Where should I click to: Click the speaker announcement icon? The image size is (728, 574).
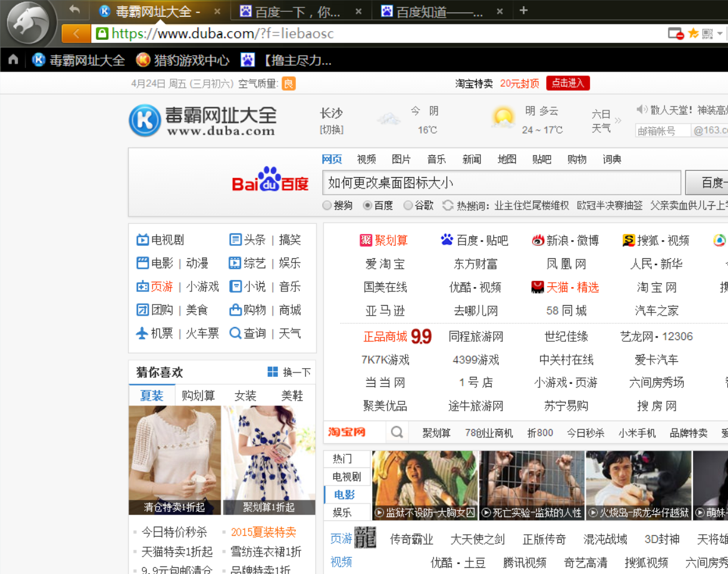tap(642, 110)
